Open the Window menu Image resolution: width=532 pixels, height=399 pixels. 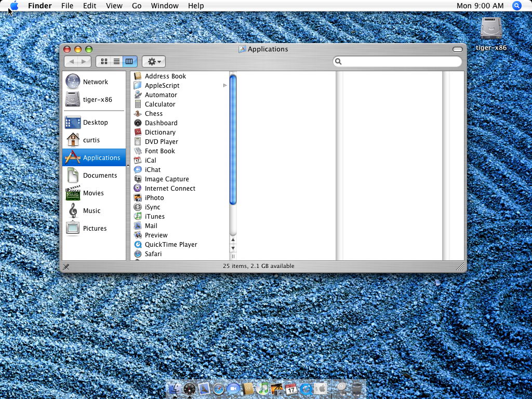165,6
